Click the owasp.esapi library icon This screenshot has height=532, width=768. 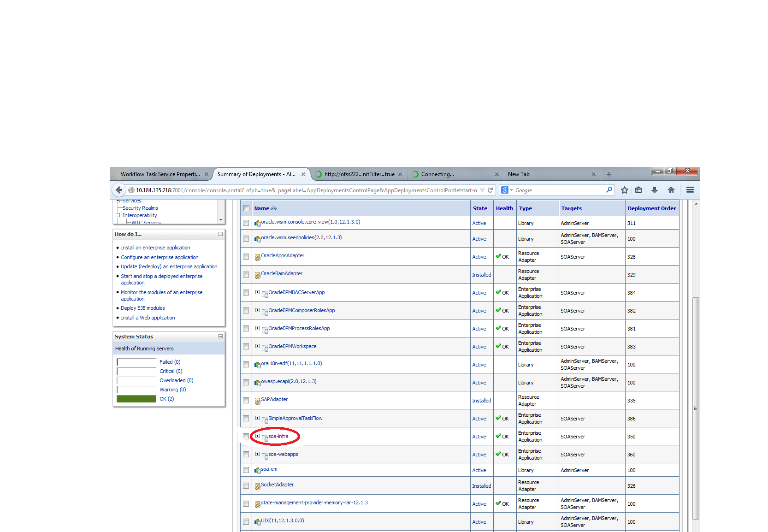pos(258,383)
